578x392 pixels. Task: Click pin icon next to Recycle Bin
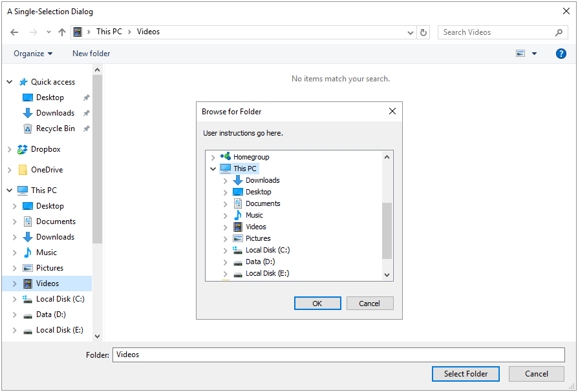point(86,129)
